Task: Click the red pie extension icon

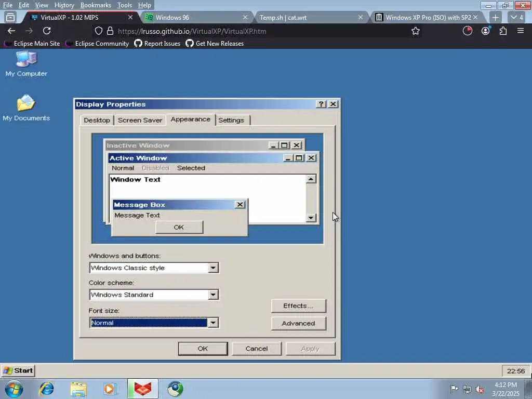Action: coord(467,31)
